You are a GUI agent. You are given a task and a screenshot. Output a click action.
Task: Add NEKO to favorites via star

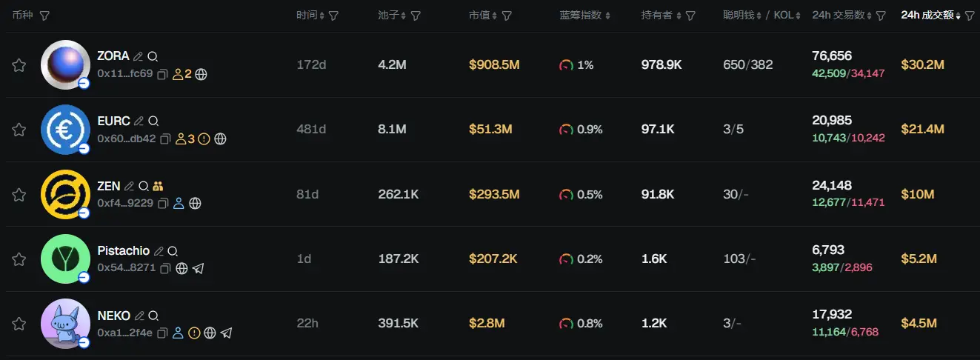(x=19, y=324)
